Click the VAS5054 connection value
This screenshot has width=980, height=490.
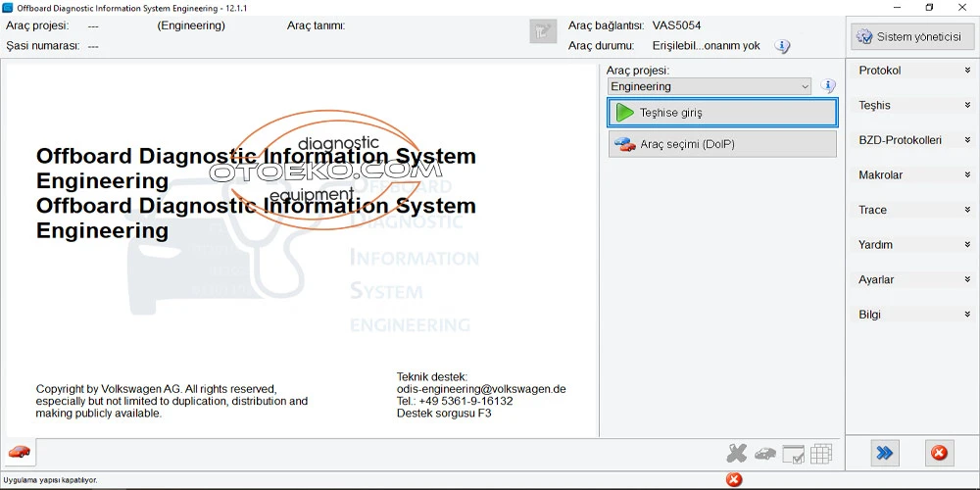click(x=677, y=25)
